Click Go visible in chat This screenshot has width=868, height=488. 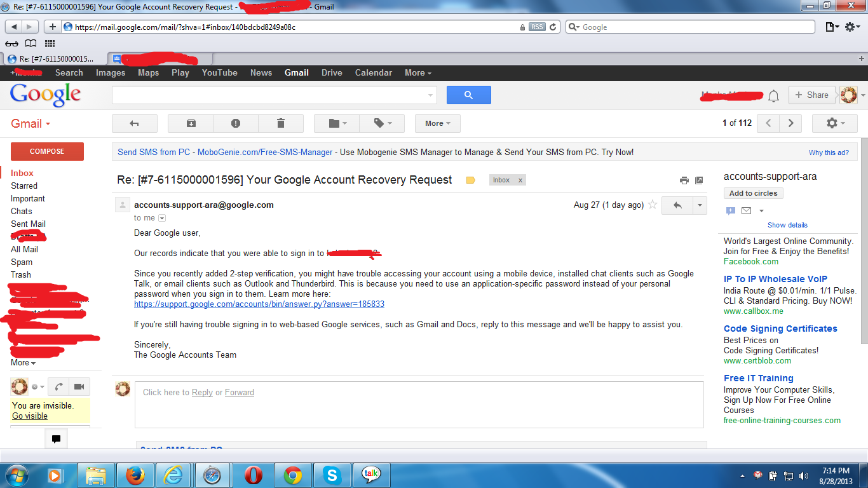[x=30, y=416]
